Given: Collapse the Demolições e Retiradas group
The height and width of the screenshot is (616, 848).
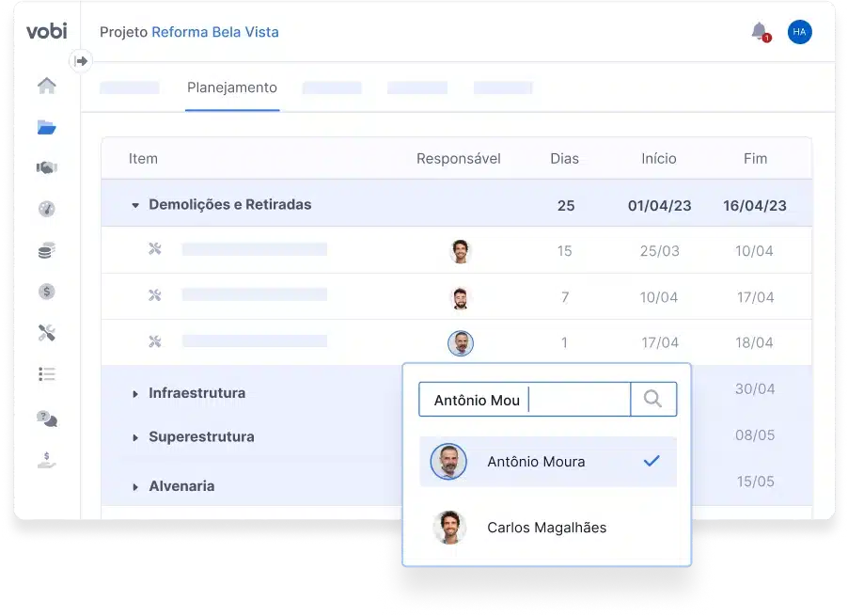Looking at the screenshot, I should point(135,205).
